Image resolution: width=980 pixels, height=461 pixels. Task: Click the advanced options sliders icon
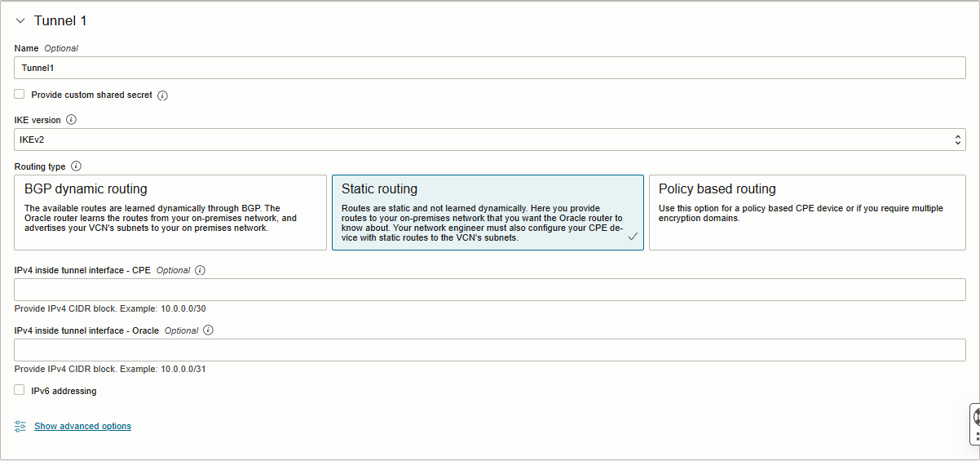click(x=20, y=426)
